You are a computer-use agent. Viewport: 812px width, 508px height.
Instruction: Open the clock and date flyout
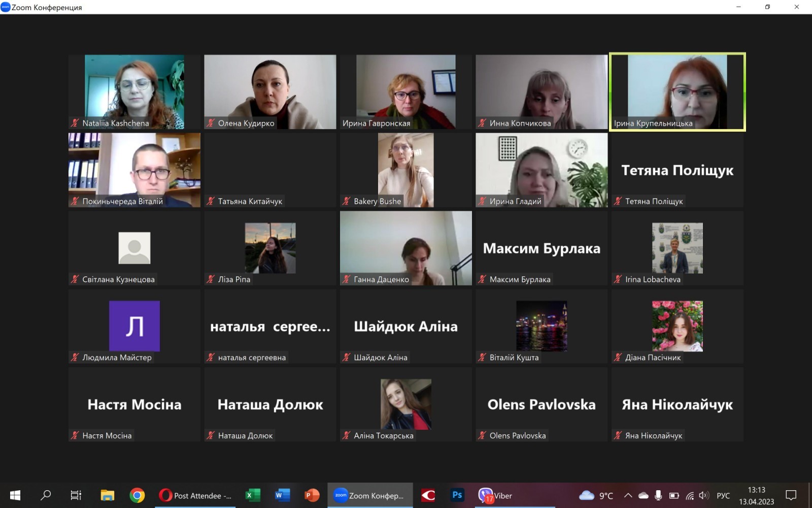tap(756, 495)
